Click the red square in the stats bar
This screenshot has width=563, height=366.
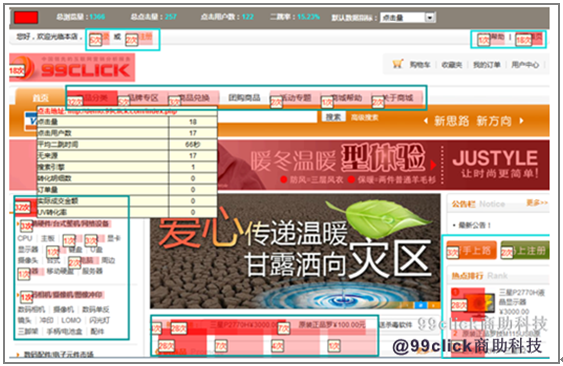(x=26, y=17)
